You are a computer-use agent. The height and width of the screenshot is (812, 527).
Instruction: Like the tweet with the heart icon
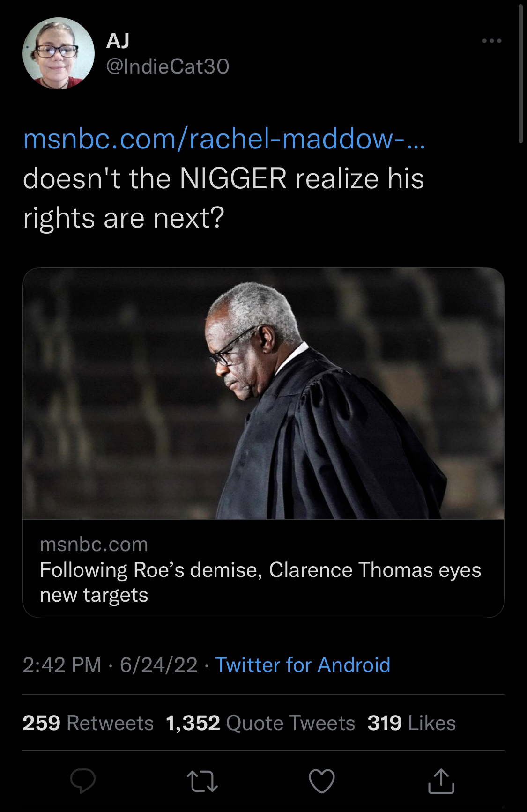322,781
